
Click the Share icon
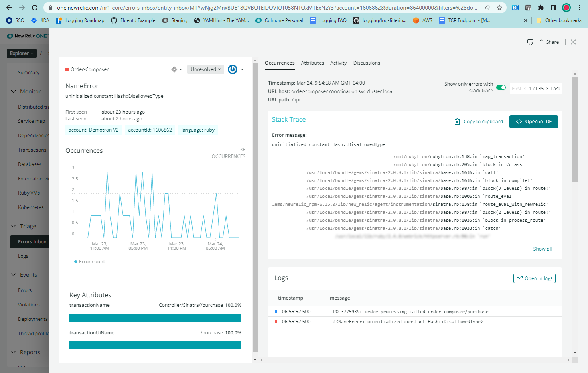pyautogui.click(x=549, y=42)
